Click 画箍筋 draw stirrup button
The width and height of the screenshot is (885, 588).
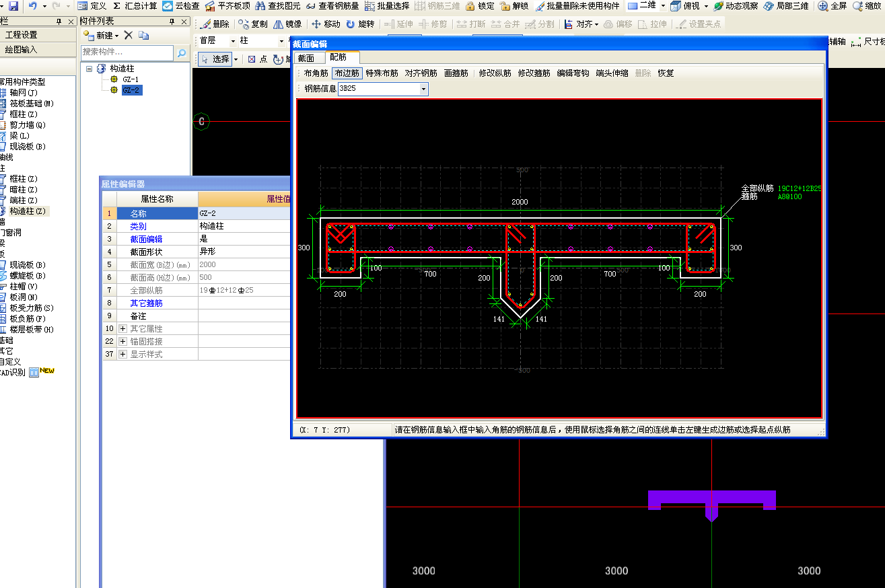tap(456, 73)
